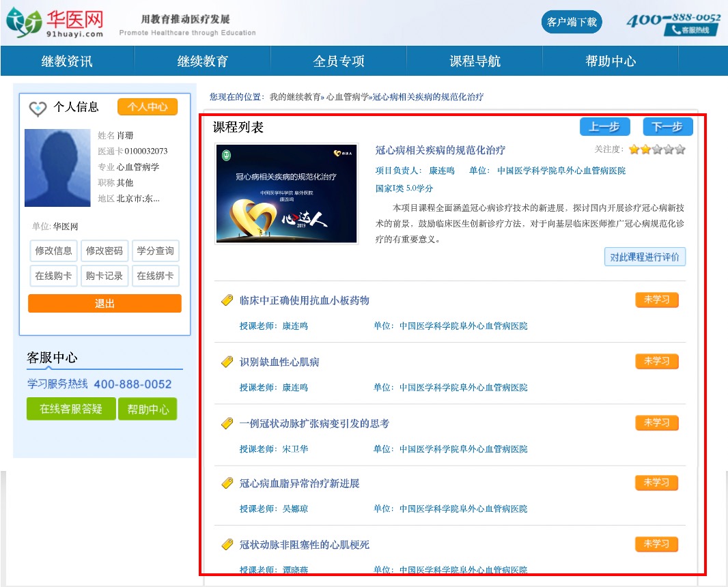Click the course cover thumbnail image
The image size is (728, 587).
point(286,194)
